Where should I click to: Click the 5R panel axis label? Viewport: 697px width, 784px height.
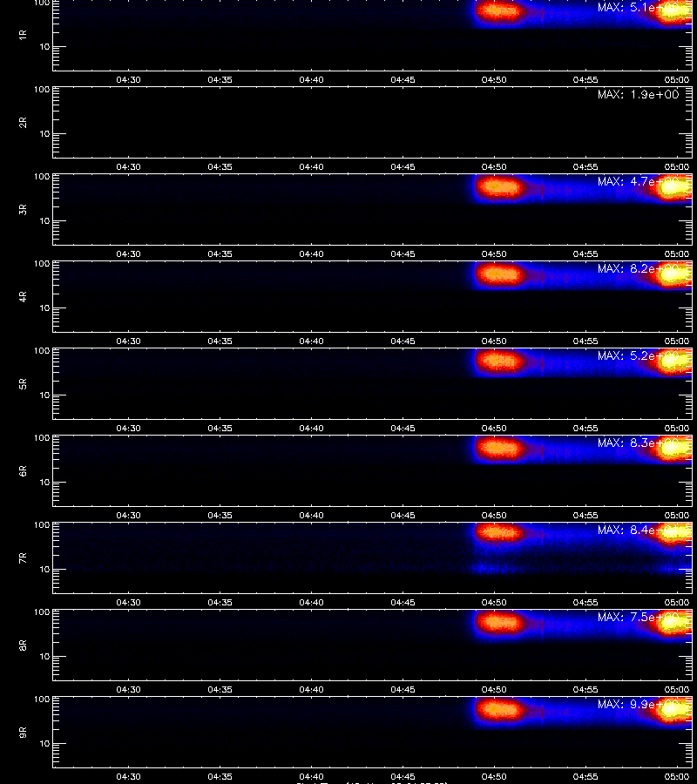[x=23, y=383]
